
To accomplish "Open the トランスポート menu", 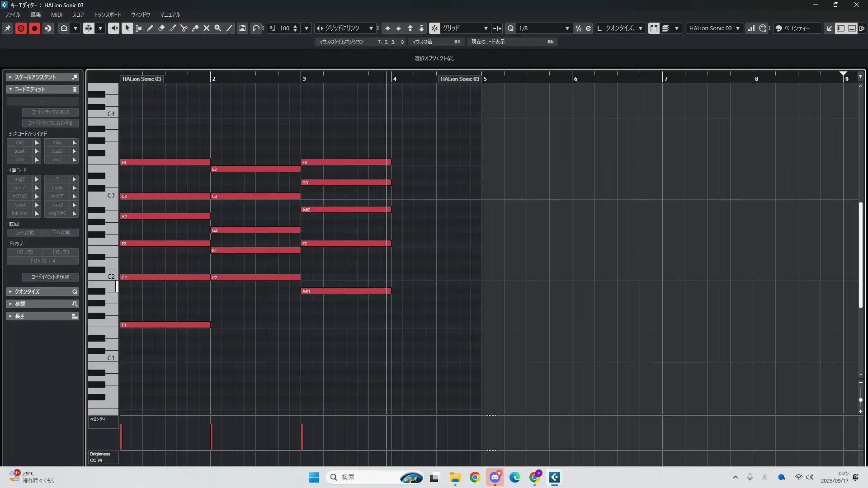I will coord(107,14).
